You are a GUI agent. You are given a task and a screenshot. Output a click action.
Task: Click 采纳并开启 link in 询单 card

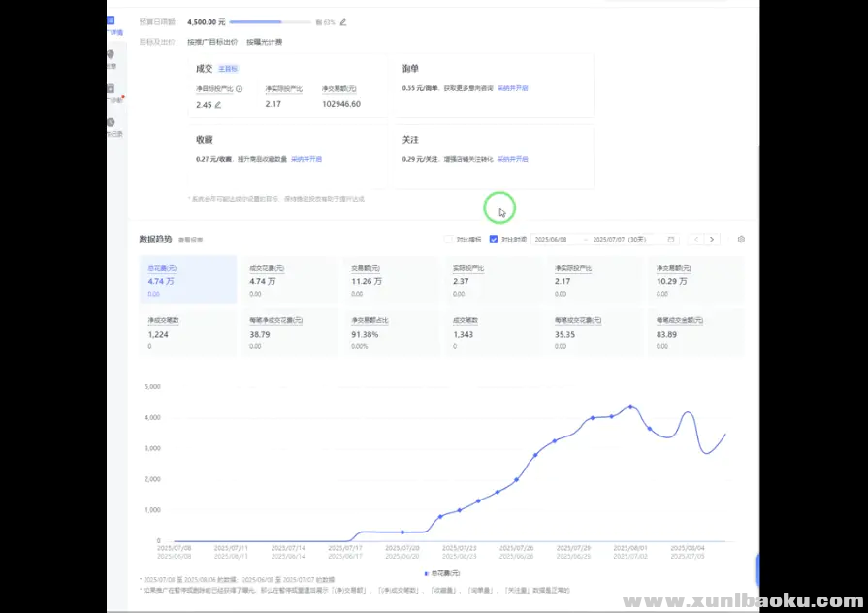513,87
